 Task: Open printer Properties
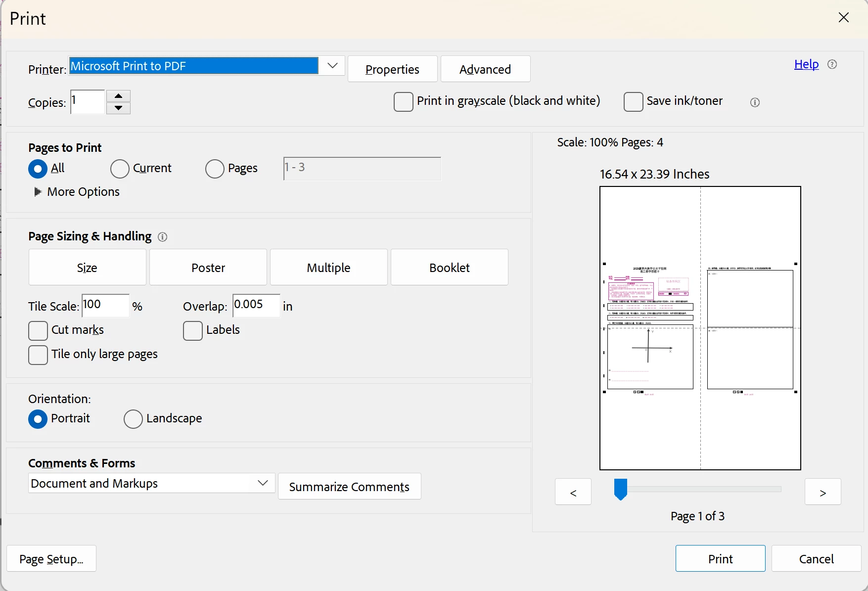(x=393, y=69)
